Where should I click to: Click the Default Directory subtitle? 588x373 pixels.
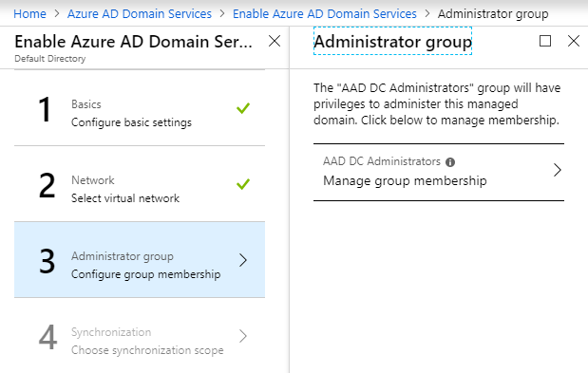(50, 59)
